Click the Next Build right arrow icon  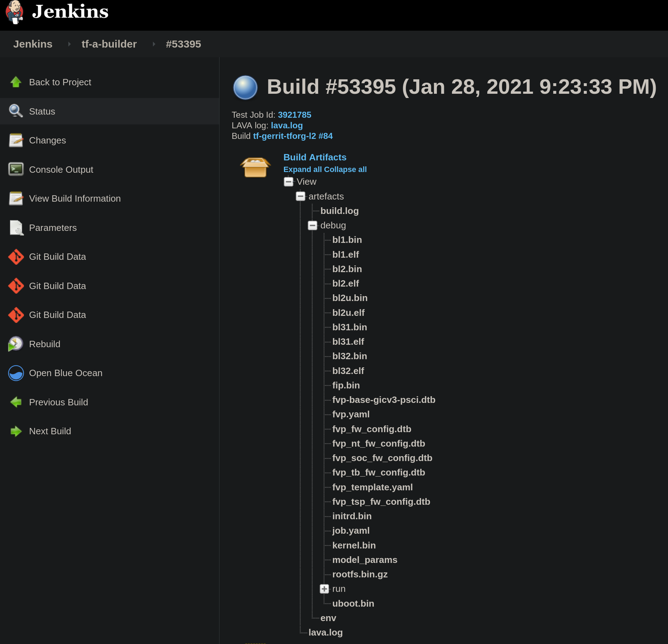[x=16, y=431]
